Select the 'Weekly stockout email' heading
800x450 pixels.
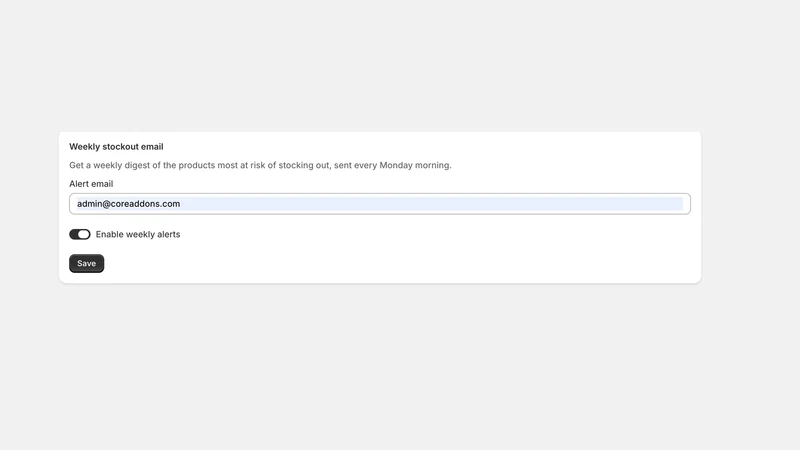[x=116, y=146]
